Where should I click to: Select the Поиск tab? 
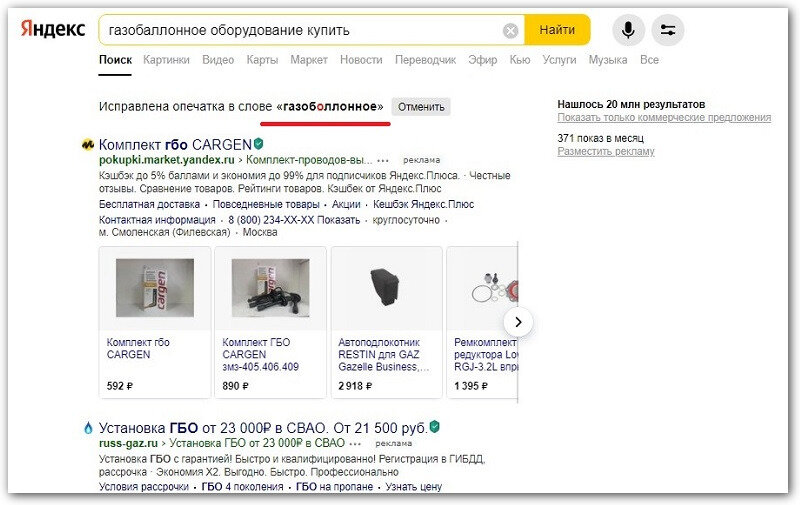pos(115,60)
